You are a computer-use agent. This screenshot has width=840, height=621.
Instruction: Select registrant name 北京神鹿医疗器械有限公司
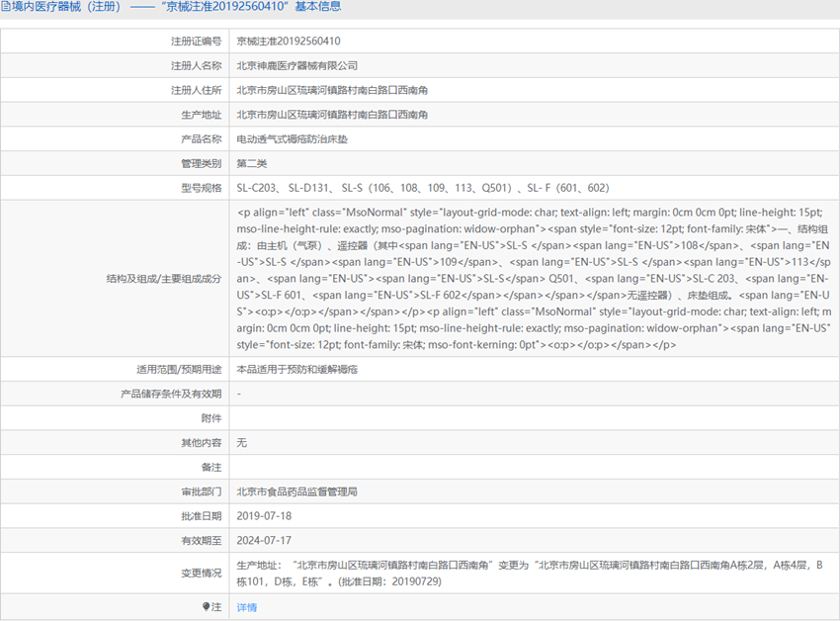(x=297, y=65)
